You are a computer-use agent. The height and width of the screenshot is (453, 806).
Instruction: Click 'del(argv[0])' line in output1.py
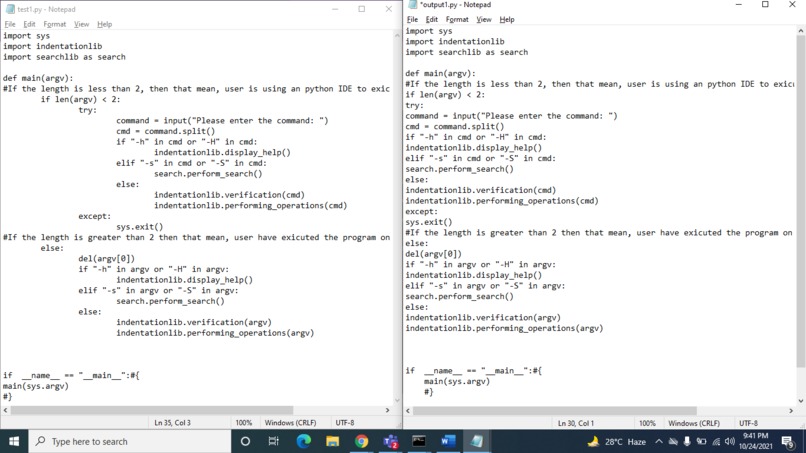click(x=433, y=254)
